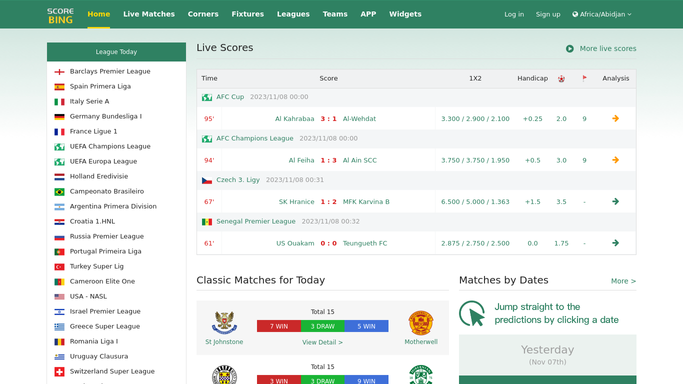Screen dimensions: 683x384
Task: Open Russia Premier League
Action: [107, 236]
